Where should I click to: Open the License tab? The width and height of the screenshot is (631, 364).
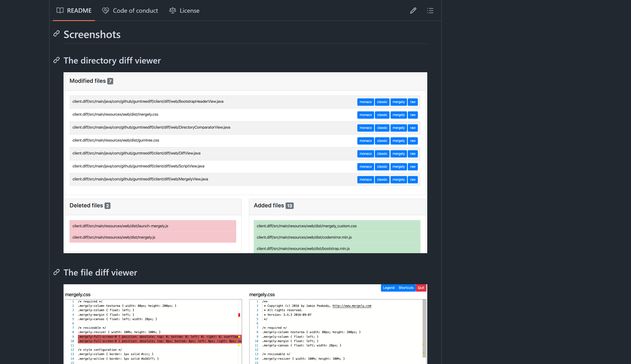coord(190,11)
